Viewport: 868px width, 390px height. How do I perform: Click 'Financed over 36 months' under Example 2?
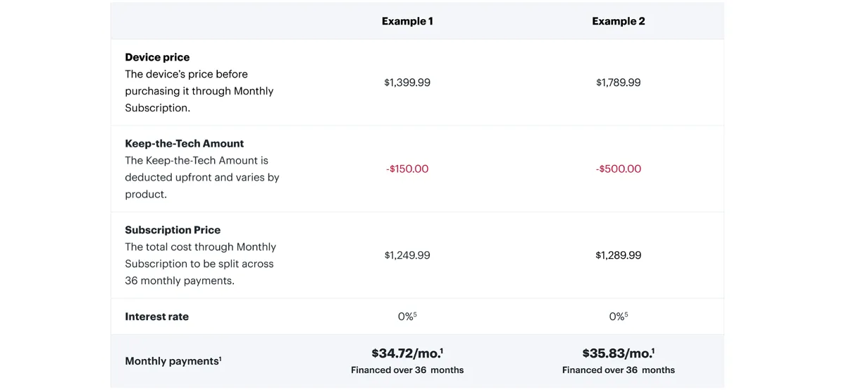point(619,370)
